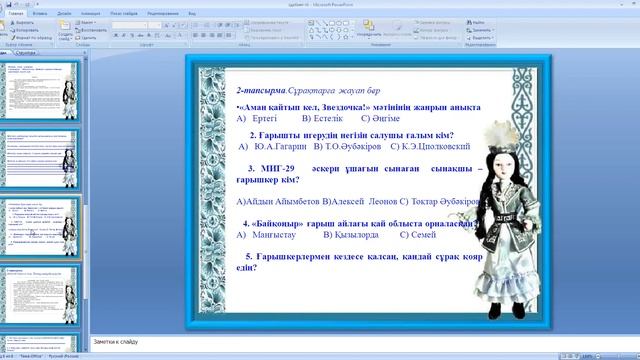This screenshot has height=360, width=640.
Task: Toggle italic formatting
Action: click(x=124, y=36)
